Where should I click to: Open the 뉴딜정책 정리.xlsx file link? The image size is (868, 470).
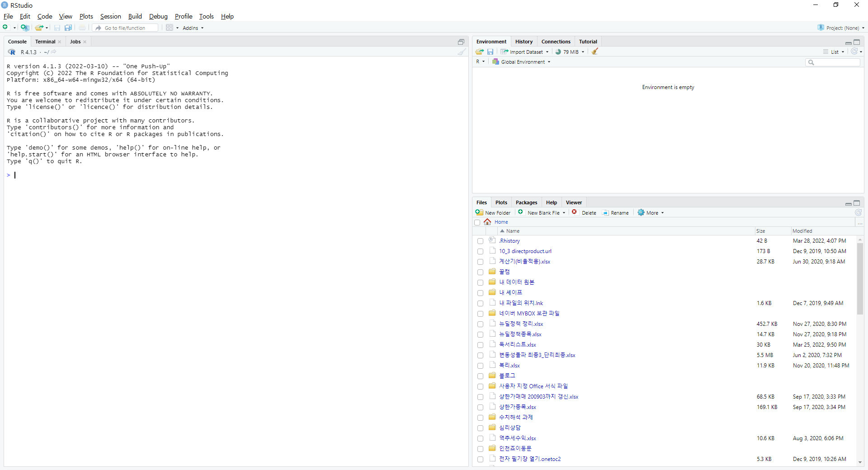click(521, 324)
